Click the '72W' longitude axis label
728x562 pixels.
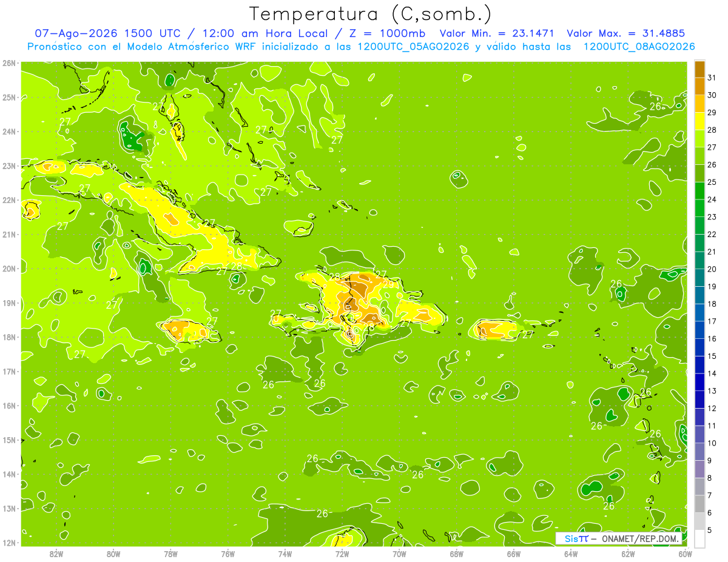pyautogui.click(x=342, y=554)
